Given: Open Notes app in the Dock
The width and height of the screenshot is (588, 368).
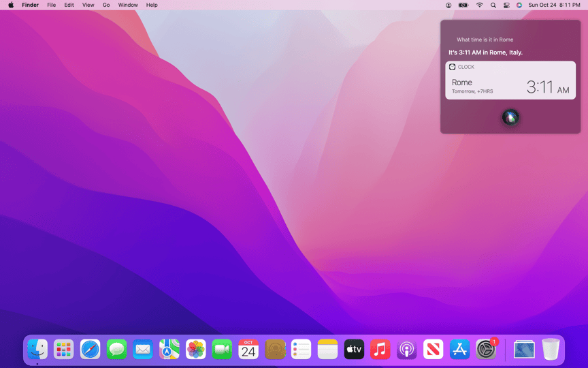Looking at the screenshot, I should tap(328, 349).
